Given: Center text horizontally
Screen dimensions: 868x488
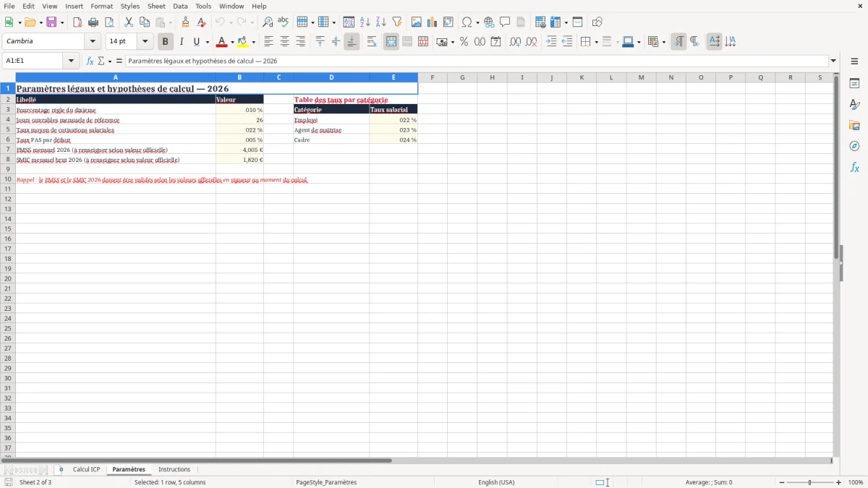Looking at the screenshot, I should coord(285,42).
